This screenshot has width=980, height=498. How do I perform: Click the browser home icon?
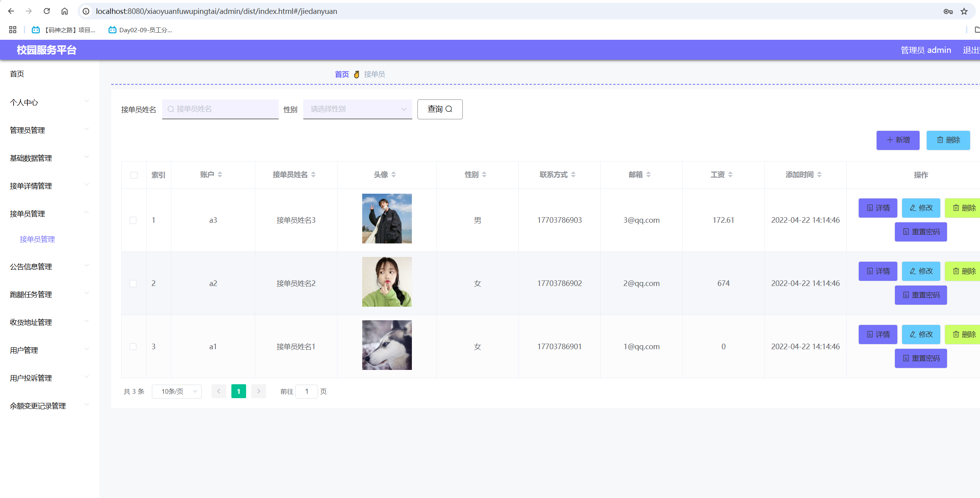point(64,11)
